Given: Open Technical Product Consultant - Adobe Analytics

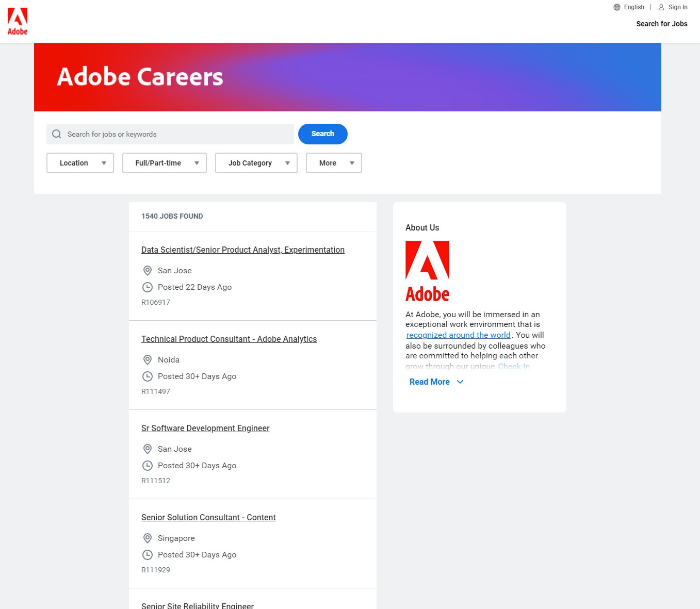Looking at the screenshot, I should (x=229, y=339).
